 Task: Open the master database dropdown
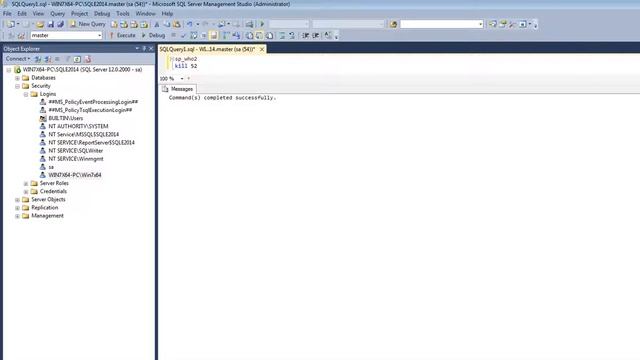[99, 36]
